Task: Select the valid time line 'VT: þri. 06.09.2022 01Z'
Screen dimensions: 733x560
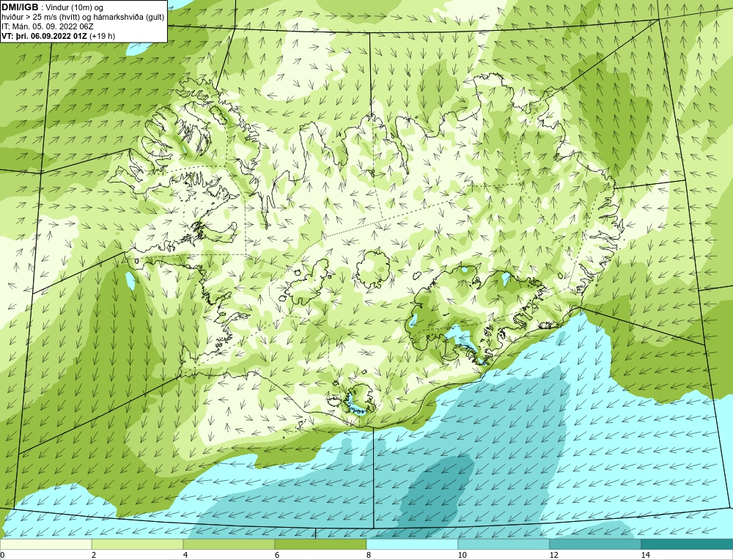Action: (x=45, y=35)
